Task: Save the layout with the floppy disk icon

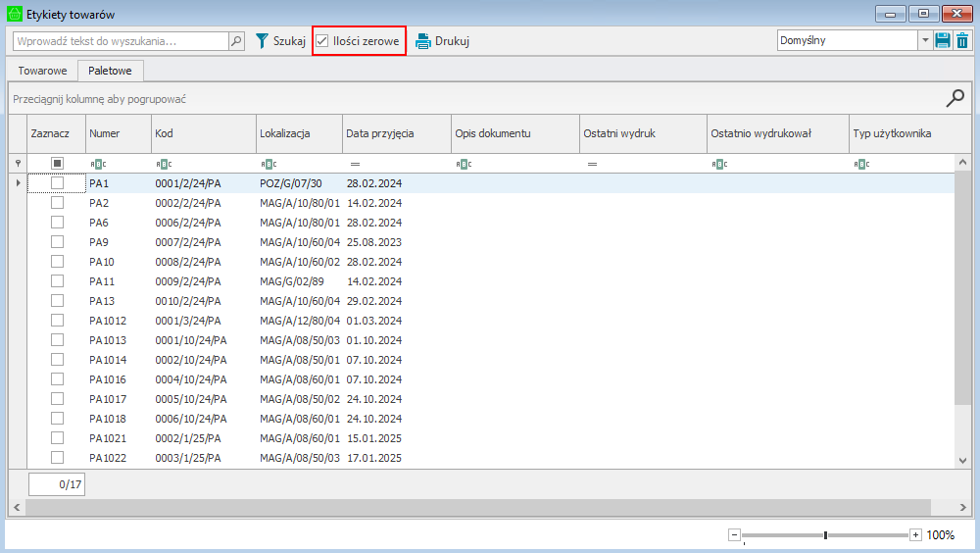Action: (x=943, y=40)
